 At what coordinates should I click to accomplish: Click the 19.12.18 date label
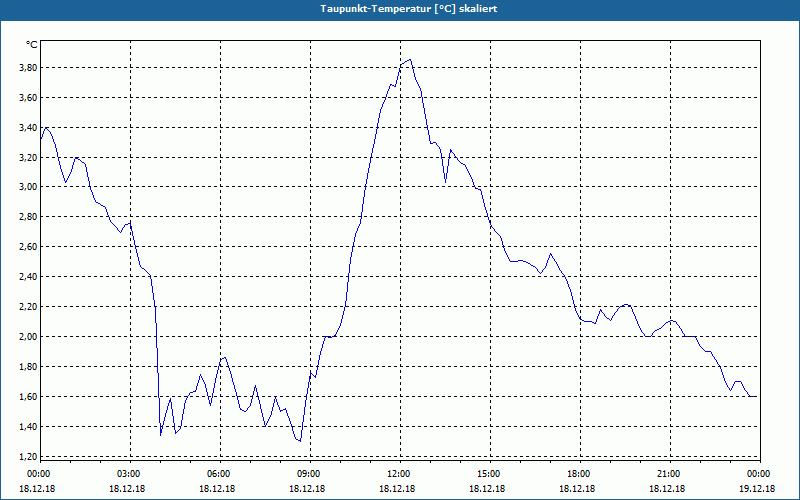pyautogui.click(x=758, y=488)
